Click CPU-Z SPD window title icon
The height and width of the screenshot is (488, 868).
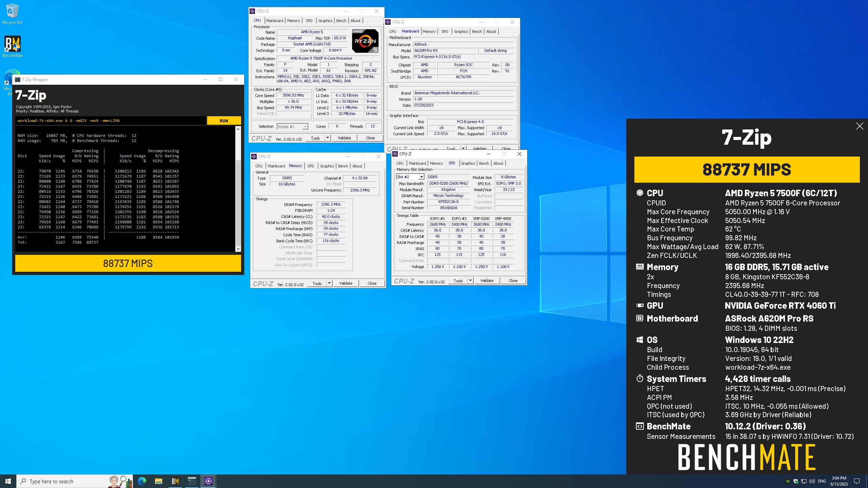395,154
